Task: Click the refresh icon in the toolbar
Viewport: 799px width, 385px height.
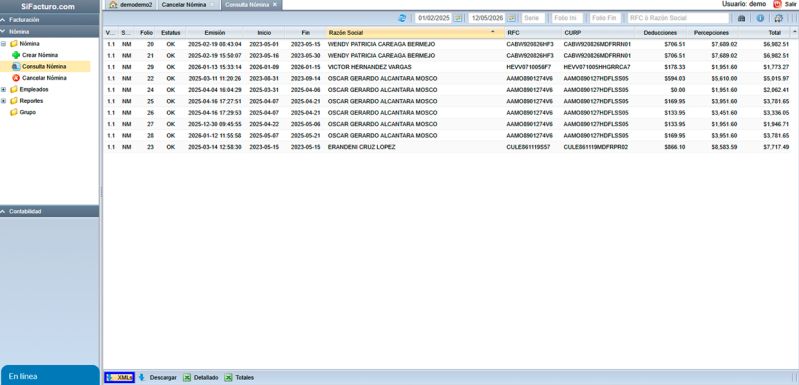Action: click(402, 18)
